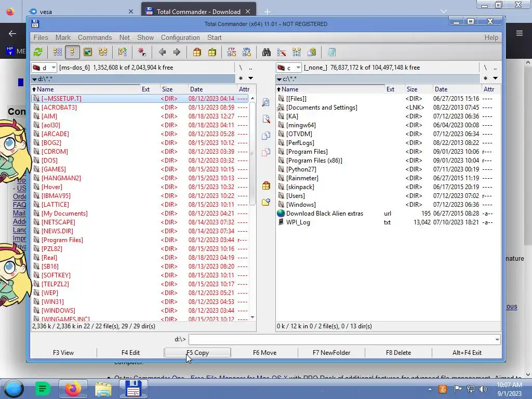The height and width of the screenshot is (399, 532).
Task: Expand the right panel c:\*.* path history
Action: (279, 79)
